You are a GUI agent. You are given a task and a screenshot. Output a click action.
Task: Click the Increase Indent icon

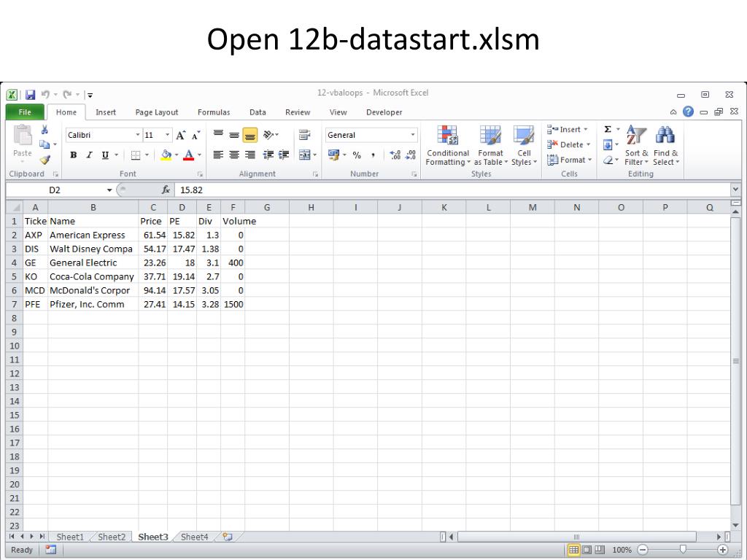[284, 155]
